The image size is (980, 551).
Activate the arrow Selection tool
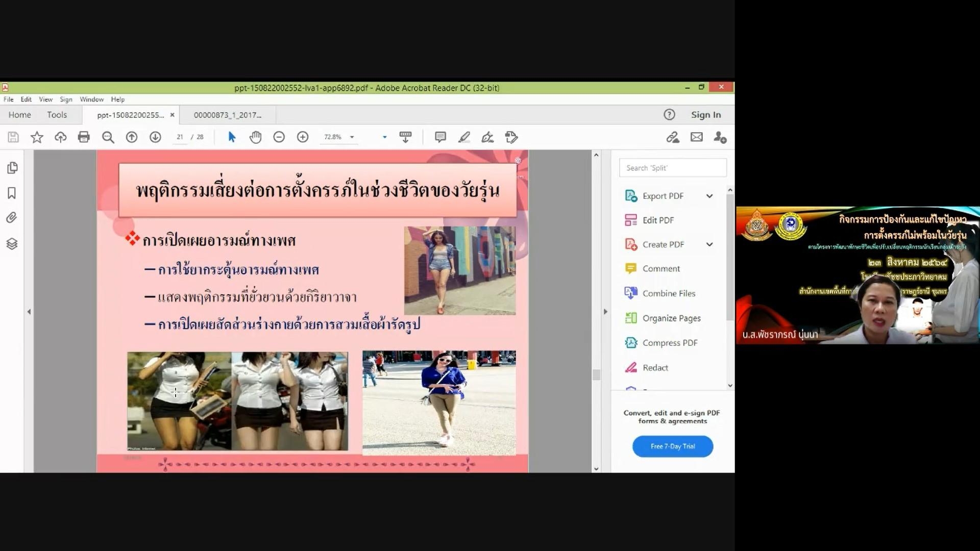232,137
